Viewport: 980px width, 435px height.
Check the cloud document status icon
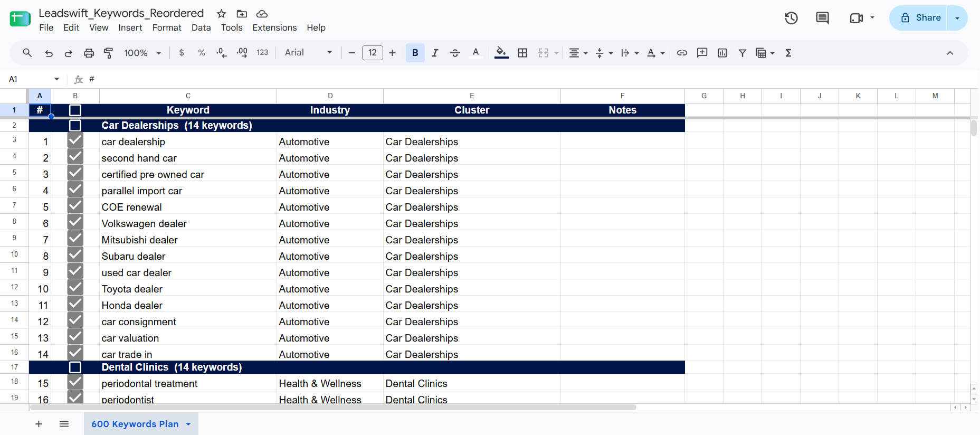tap(262, 14)
